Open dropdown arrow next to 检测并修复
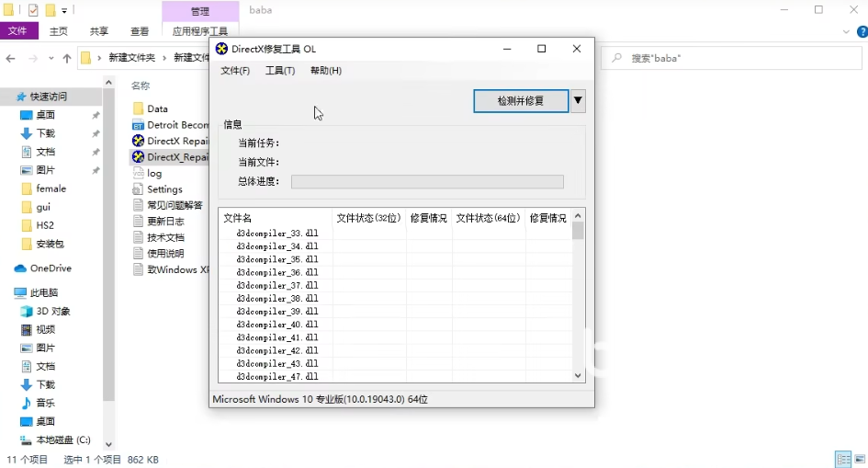868x468 pixels. tap(578, 100)
